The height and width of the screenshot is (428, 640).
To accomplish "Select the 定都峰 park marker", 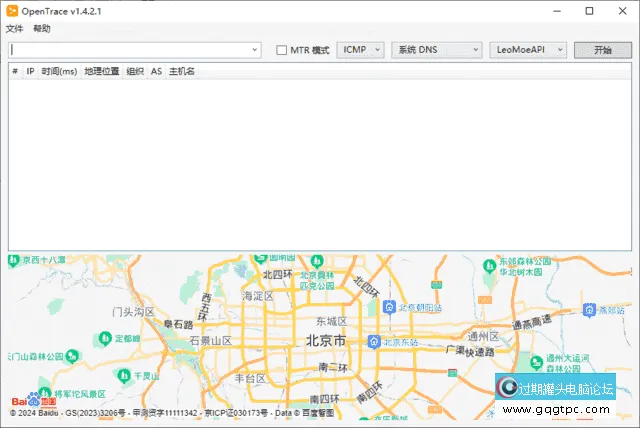I will [105, 338].
